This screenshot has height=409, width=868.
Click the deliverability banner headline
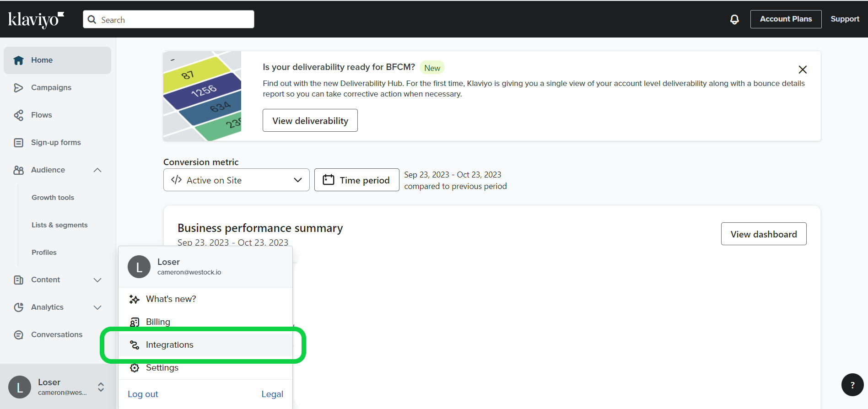point(339,67)
